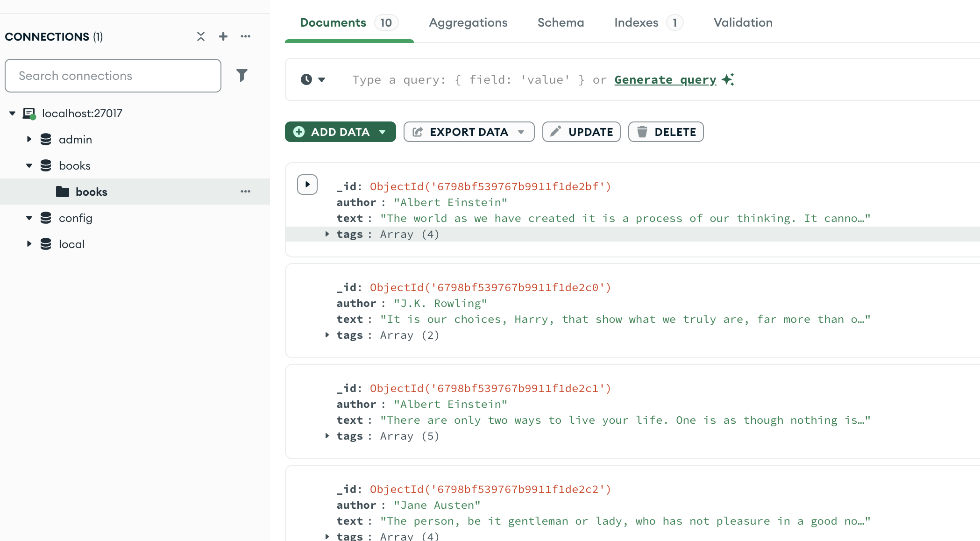Collapse the localhost:27017 connection tree

[13, 113]
